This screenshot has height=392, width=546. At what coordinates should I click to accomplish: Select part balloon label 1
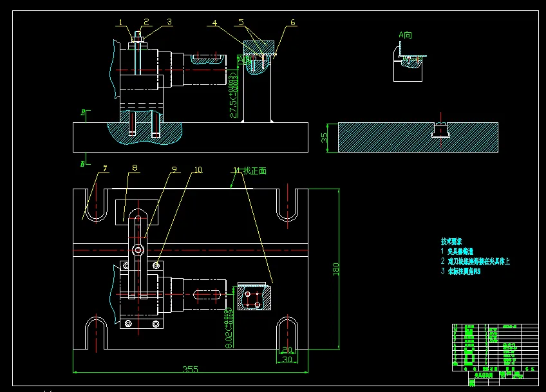click(x=121, y=23)
